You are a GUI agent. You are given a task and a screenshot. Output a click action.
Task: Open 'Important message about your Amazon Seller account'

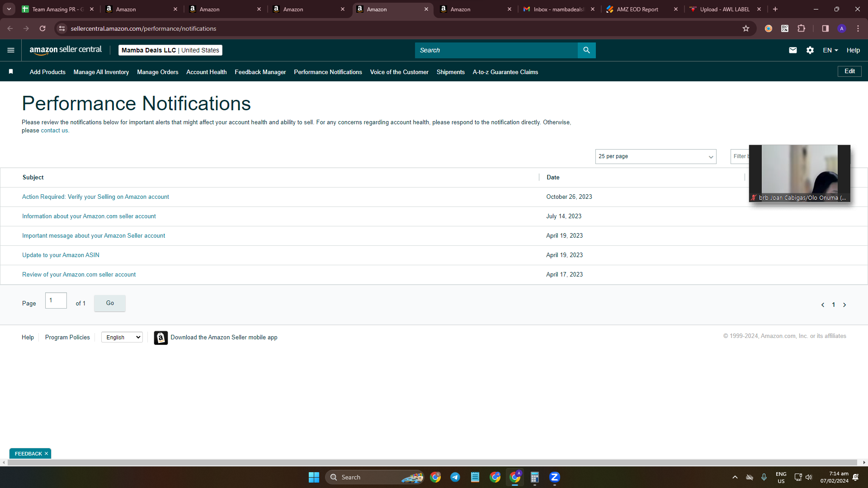[94, 236]
